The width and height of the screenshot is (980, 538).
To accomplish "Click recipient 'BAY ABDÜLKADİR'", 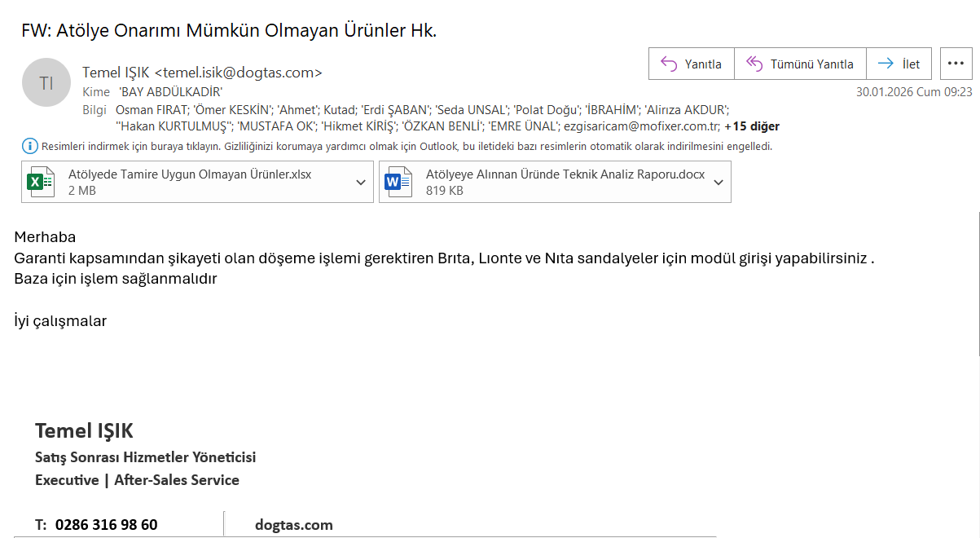I will [170, 92].
